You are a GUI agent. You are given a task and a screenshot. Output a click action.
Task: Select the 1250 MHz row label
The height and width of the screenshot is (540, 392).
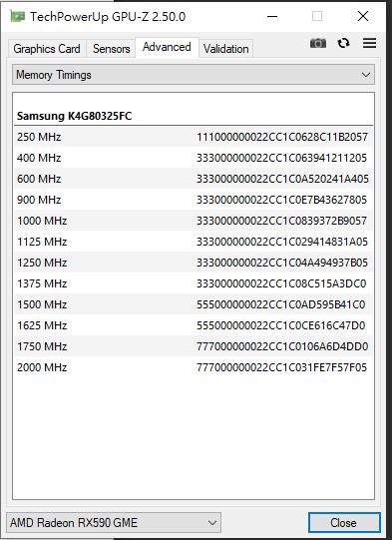(x=42, y=263)
